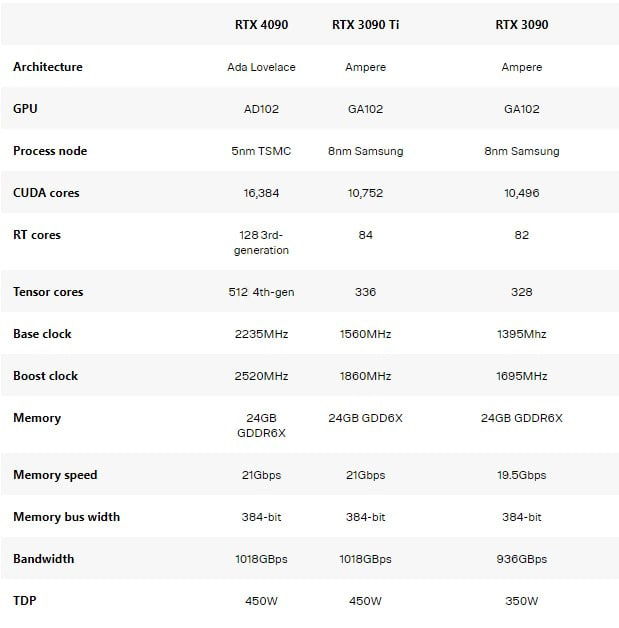
Task: Click the 10,752 CUDA cores value
Action: [x=366, y=193]
